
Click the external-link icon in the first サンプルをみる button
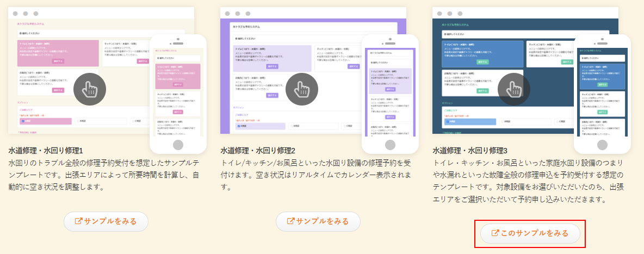pos(78,221)
